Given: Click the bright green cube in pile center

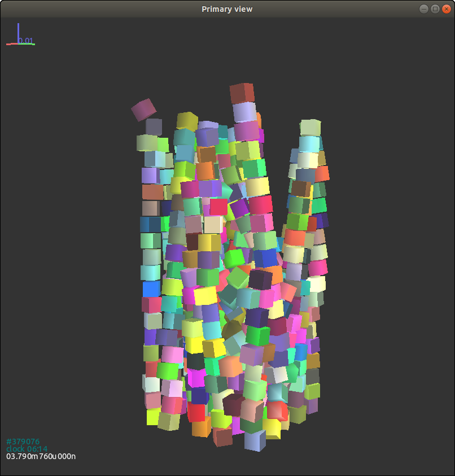Looking at the screenshot, I should (x=234, y=259).
